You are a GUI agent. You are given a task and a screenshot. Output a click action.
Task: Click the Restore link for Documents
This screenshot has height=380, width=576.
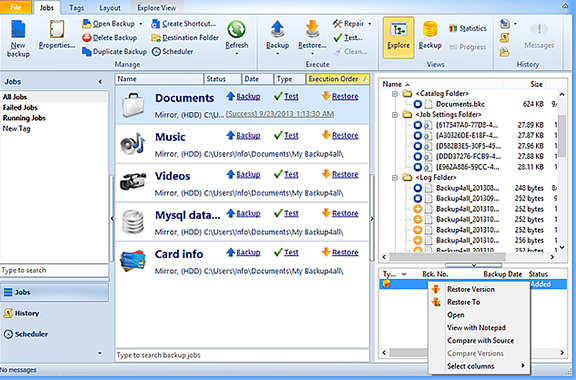click(x=345, y=97)
